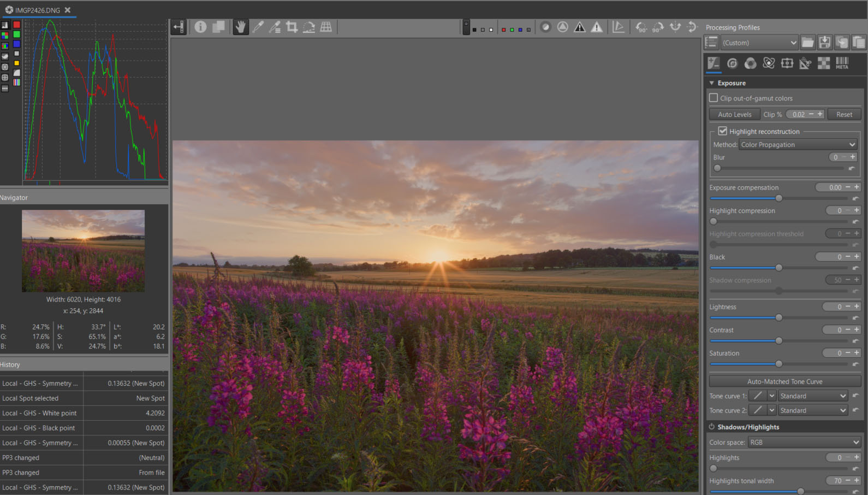Open the Color tools tab icon
The height and width of the screenshot is (495, 868).
[x=751, y=63]
